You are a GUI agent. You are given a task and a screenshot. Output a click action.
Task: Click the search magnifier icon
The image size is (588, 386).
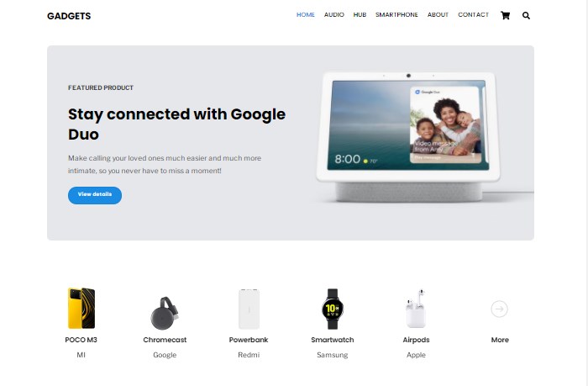[x=526, y=15]
